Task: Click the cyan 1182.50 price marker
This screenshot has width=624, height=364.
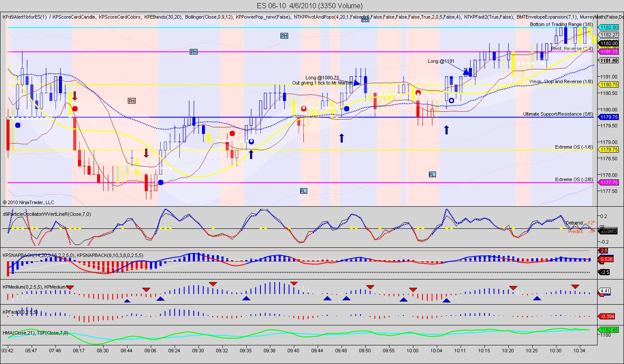Action: tap(608, 27)
